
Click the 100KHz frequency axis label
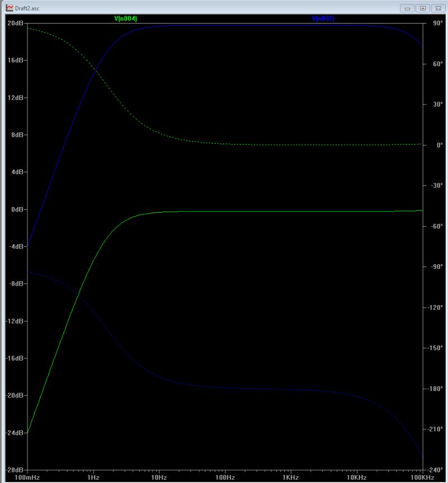point(422,477)
